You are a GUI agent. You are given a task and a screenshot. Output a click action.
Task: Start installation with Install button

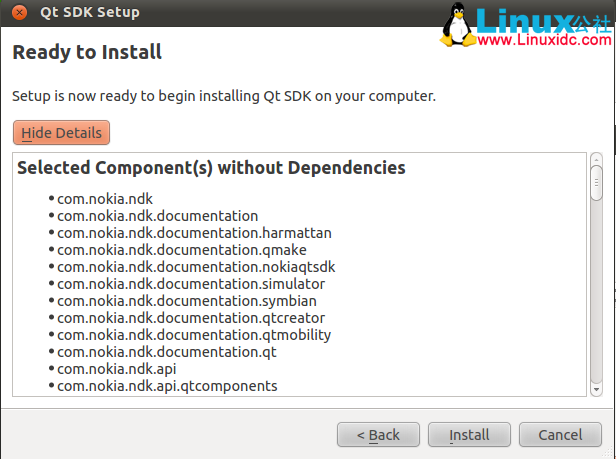click(x=469, y=435)
